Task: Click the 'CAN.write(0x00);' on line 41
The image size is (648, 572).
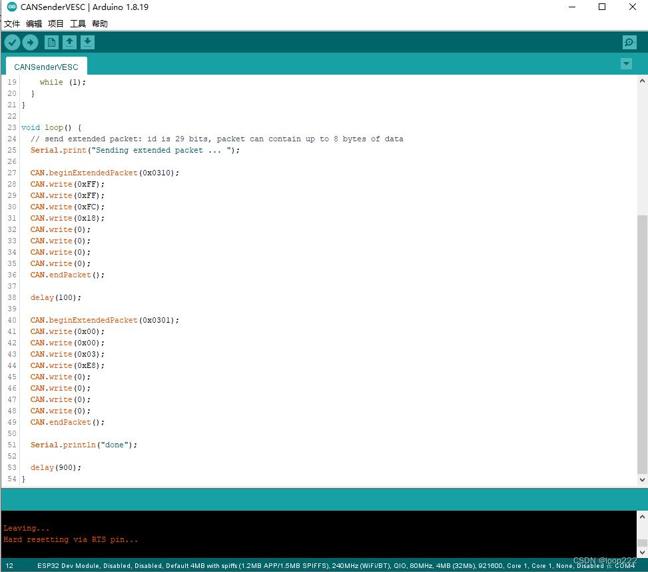Action: tap(67, 331)
